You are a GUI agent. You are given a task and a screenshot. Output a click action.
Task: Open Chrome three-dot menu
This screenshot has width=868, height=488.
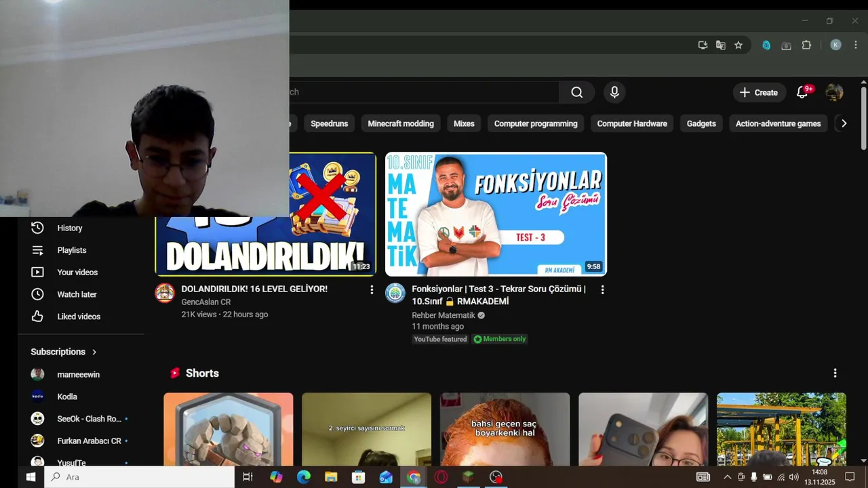[856, 45]
